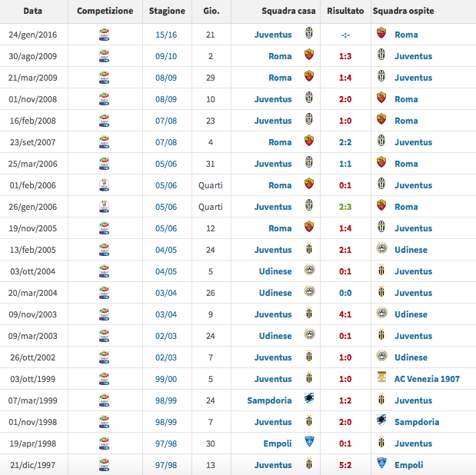Click Sampdoria home team link, 07/mar/1999
Screen dimensions: 476x475
tap(269, 400)
